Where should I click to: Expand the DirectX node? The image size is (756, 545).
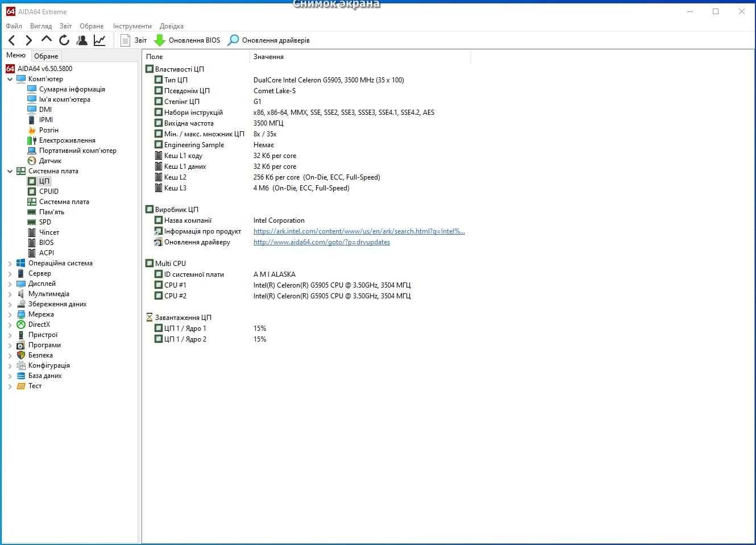point(10,324)
